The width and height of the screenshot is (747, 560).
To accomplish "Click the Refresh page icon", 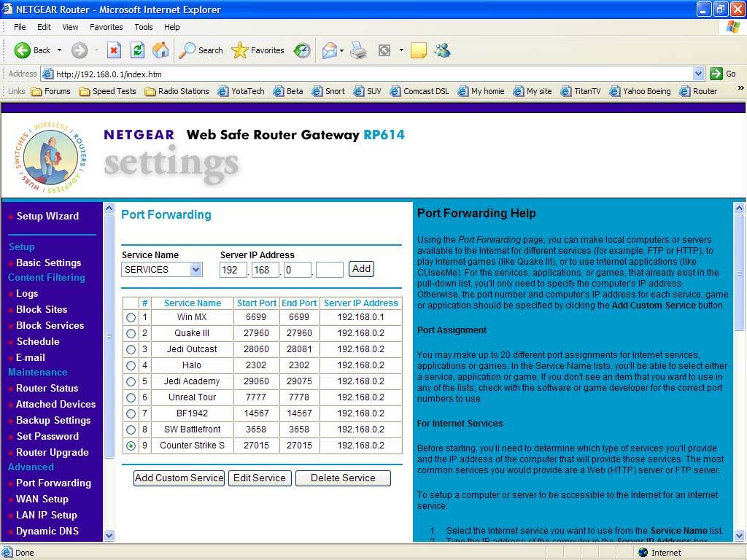I will [137, 50].
